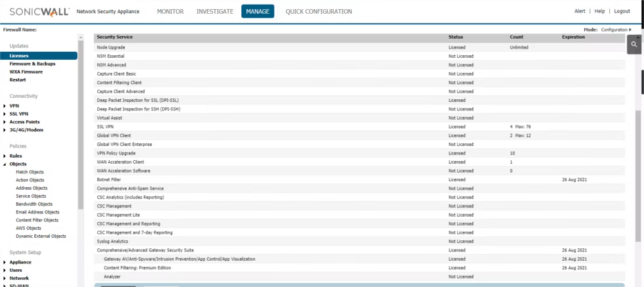
Task: Open the Help link
Action: (599, 11)
